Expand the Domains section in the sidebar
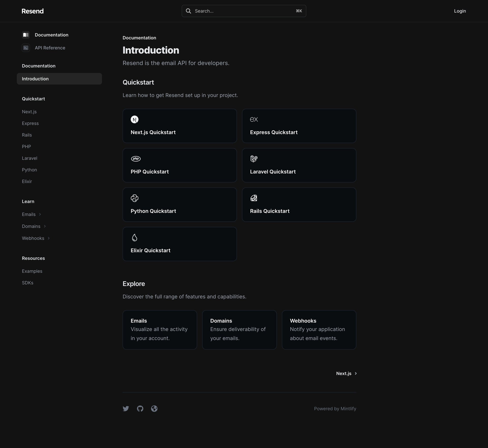The height and width of the screenshot is (448, 488). pos(31,226)
